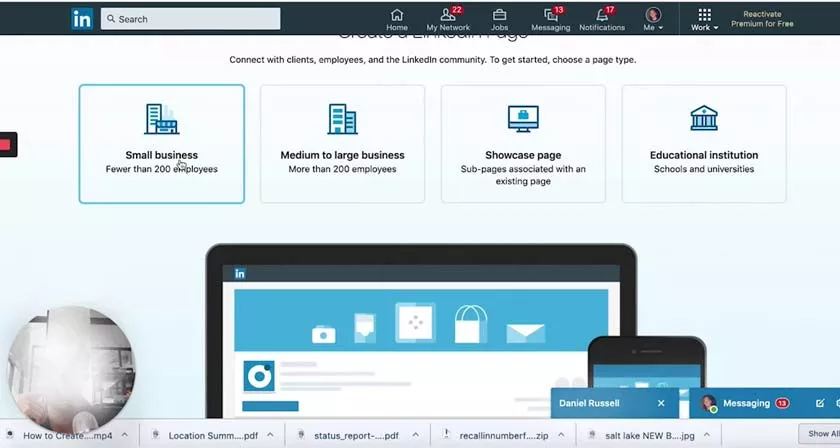The height and width of the screenshot is (448, 840).
Task: Click the notification bell icon
Action: click(x=602, y=14)
